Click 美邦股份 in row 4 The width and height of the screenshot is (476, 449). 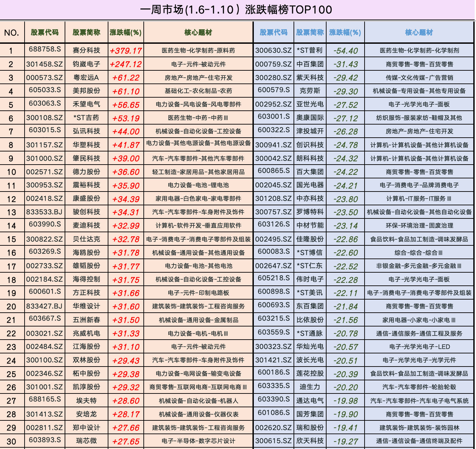click(87, 91)
